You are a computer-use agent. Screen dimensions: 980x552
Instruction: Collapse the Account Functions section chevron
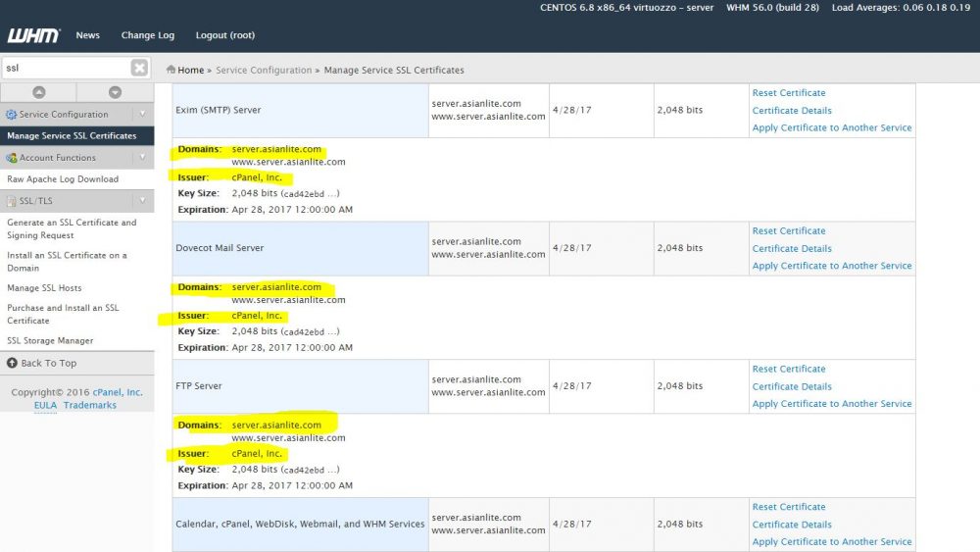pos(142,158)
